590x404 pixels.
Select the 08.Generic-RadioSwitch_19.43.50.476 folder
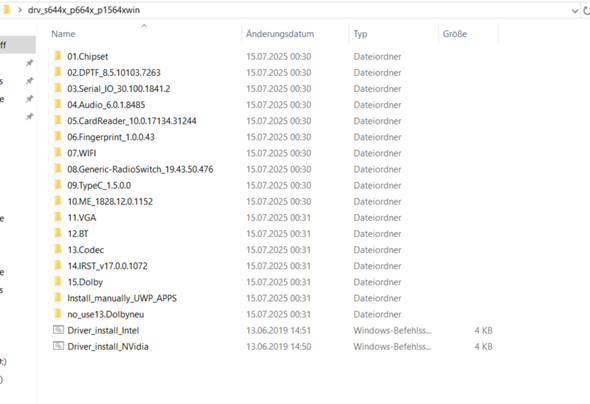pos(140,169)
